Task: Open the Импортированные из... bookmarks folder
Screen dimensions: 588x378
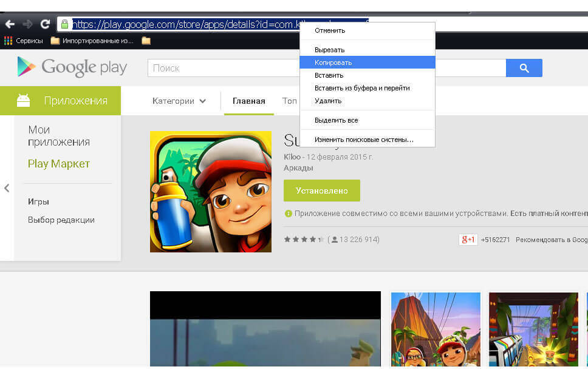Action: (x=92, y=41)
